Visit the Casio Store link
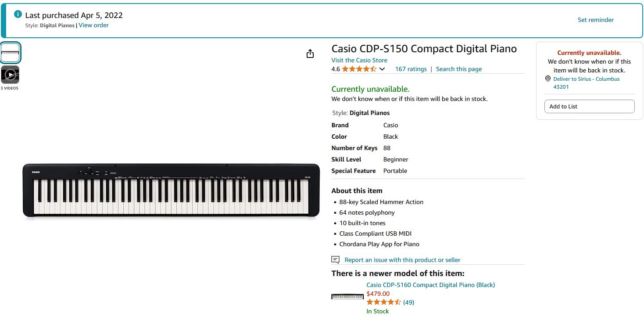644x323 pixels. tap(359, 60)
